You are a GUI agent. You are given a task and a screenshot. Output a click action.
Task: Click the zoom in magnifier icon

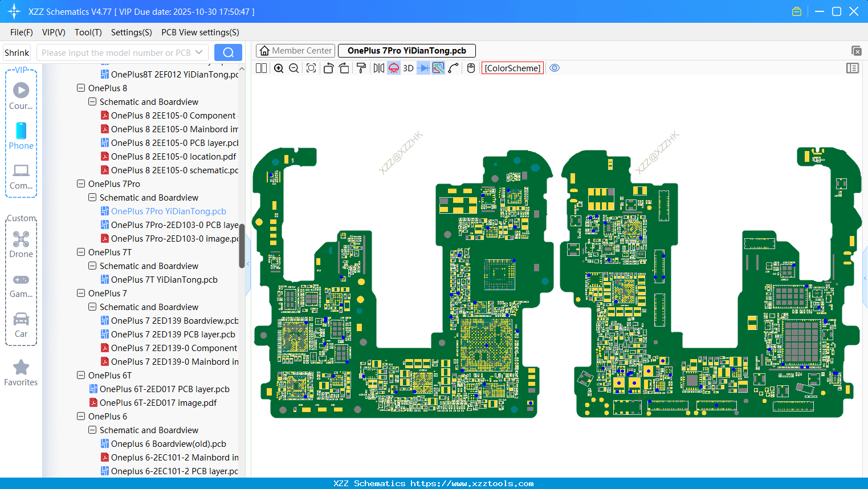click(279, 68)
